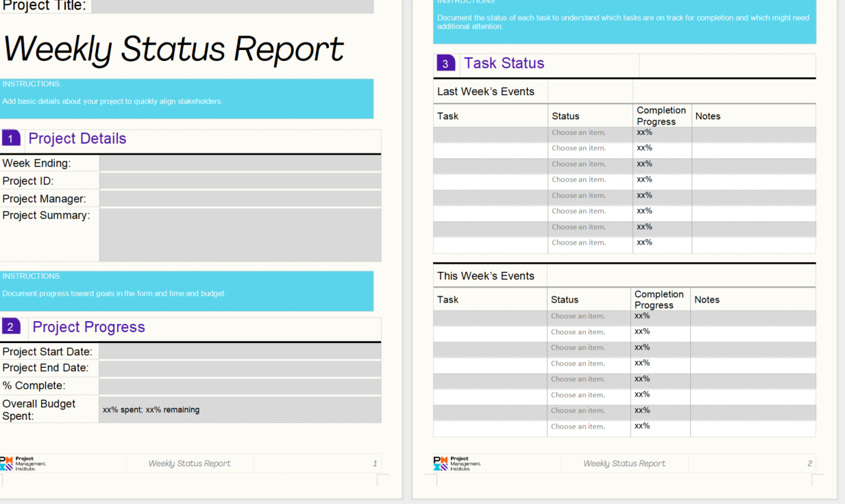Click the Week Ending input field
The height and width of the screenshot is (504, 845).
tap(240, 163)
